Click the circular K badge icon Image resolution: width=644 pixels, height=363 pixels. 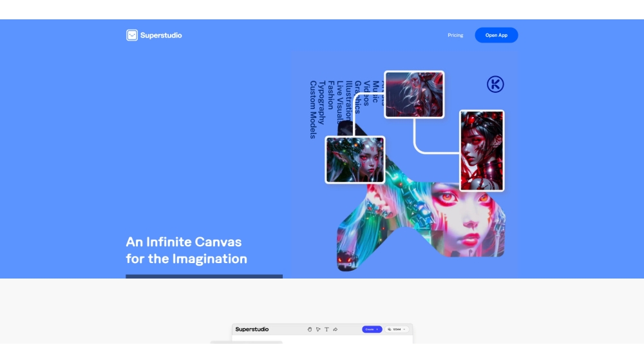[495, 84]
